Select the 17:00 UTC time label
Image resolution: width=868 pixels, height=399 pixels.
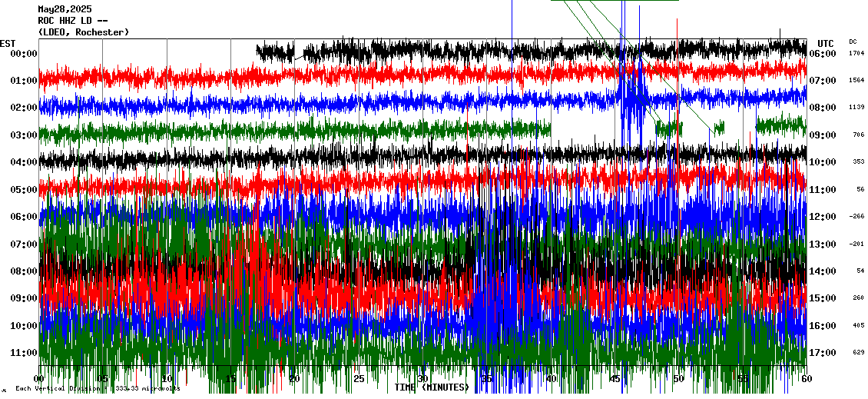pos(822,353)
